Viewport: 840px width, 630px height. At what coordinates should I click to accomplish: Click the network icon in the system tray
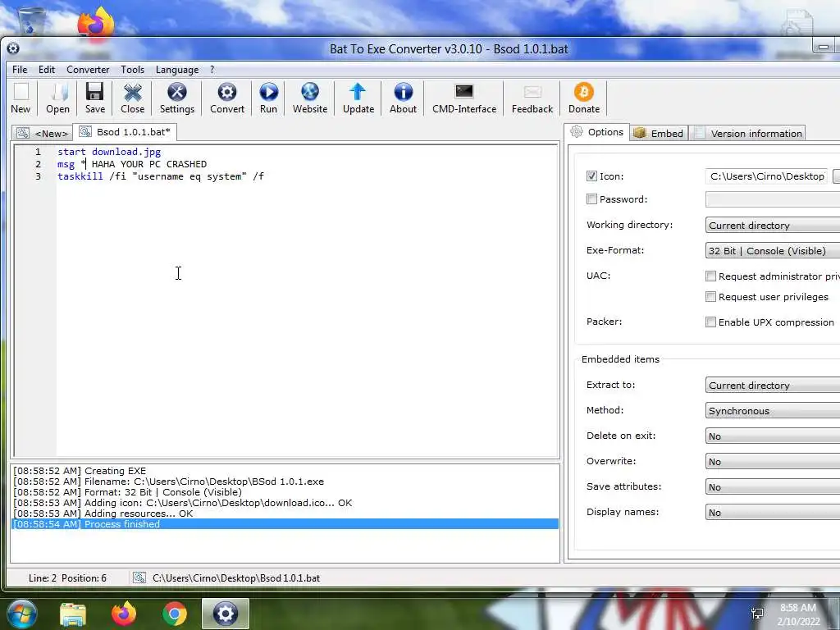click(x=757, y=614)
